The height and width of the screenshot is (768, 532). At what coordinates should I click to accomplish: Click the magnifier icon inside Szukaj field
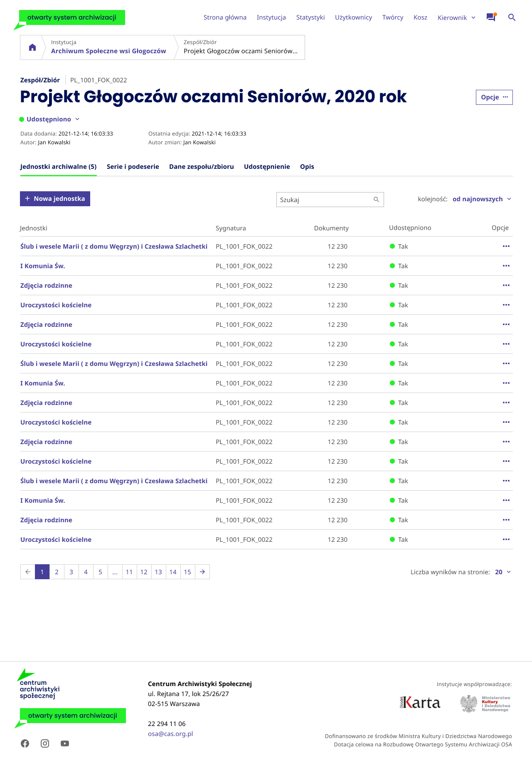(x=376, y=200)
